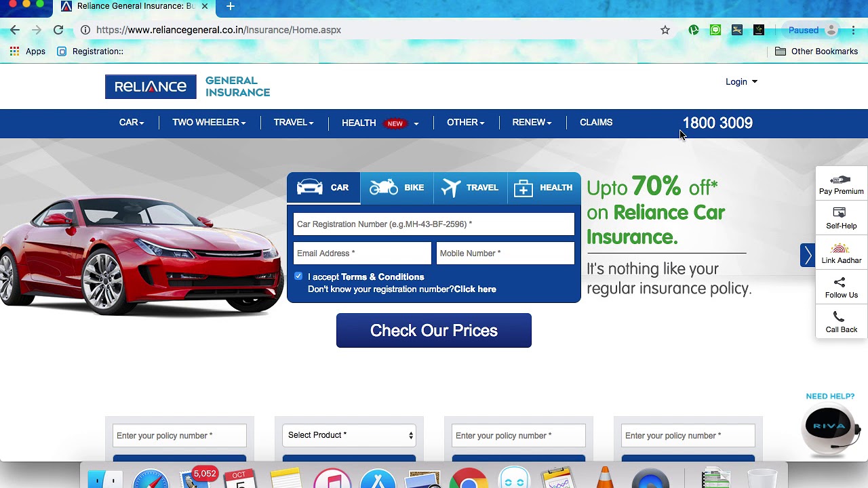Screen dimensions: 868x488
Task: Open iTunes from the Dock
Action: pos(332,479)
